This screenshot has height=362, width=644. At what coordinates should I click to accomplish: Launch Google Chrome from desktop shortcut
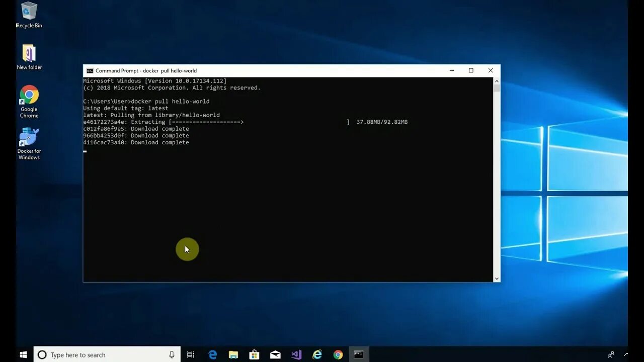point(29,102)
